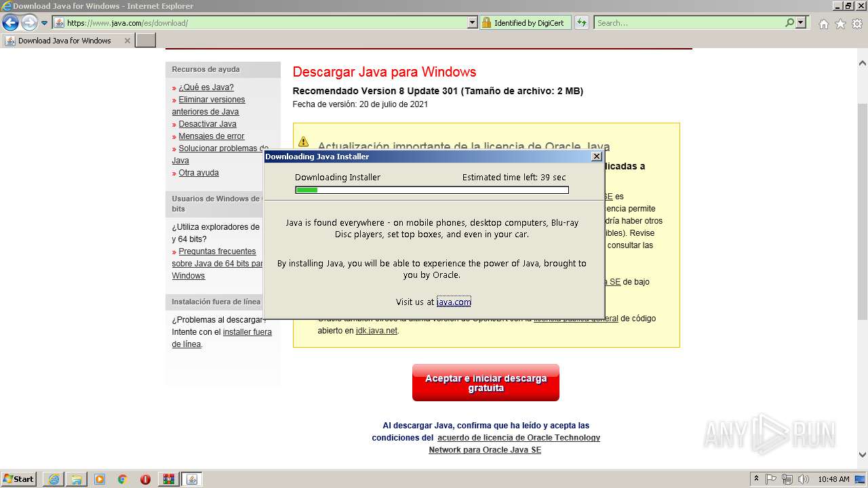Click Estimated time left: 39 sec text
This screenshot has height=488, width=868.
click(x=514, y=178)
